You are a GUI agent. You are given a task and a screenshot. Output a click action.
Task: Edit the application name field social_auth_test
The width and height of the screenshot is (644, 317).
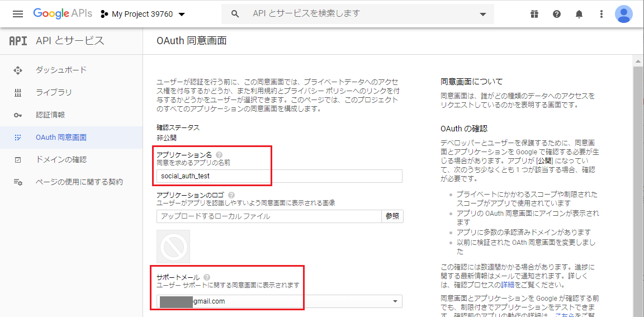tap(280, 176)
